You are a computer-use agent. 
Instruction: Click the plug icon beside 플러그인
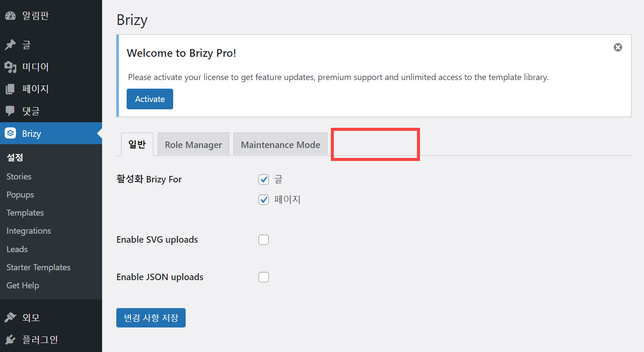coord(10,340)
